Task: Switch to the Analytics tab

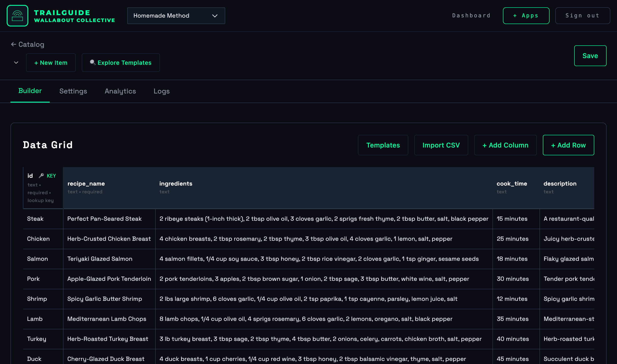Action: pos(120,91)
